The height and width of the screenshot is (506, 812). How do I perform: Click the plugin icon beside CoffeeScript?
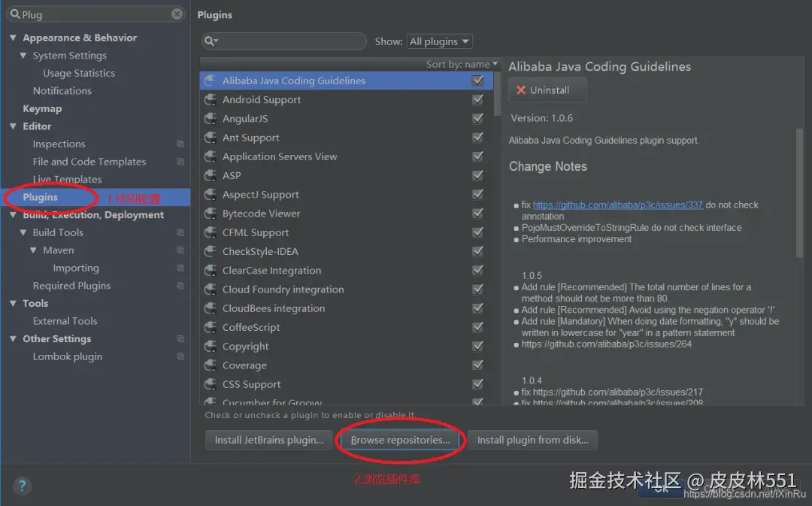(x=211, y=327)
